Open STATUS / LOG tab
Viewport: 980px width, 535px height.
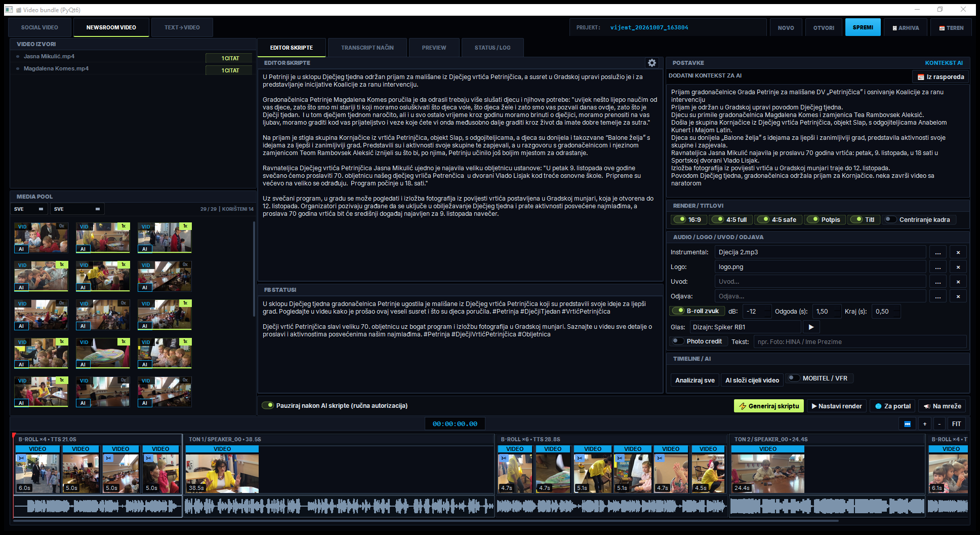tap(493, 48)
